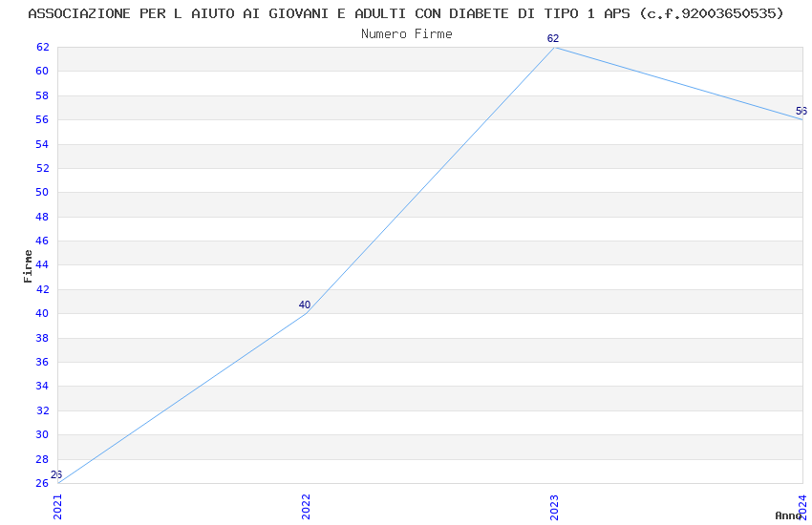Click the y-axis tick value 50
This screenshot has height=525, width=812.
point(42,192)
